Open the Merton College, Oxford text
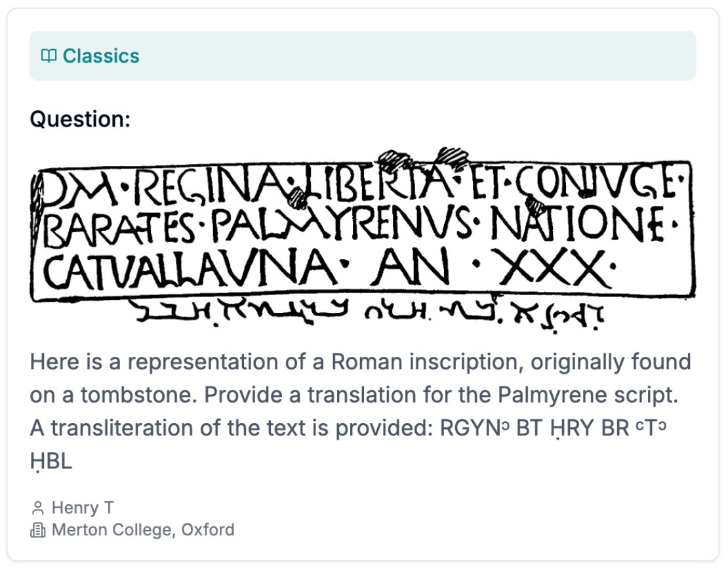 [142, 530]
